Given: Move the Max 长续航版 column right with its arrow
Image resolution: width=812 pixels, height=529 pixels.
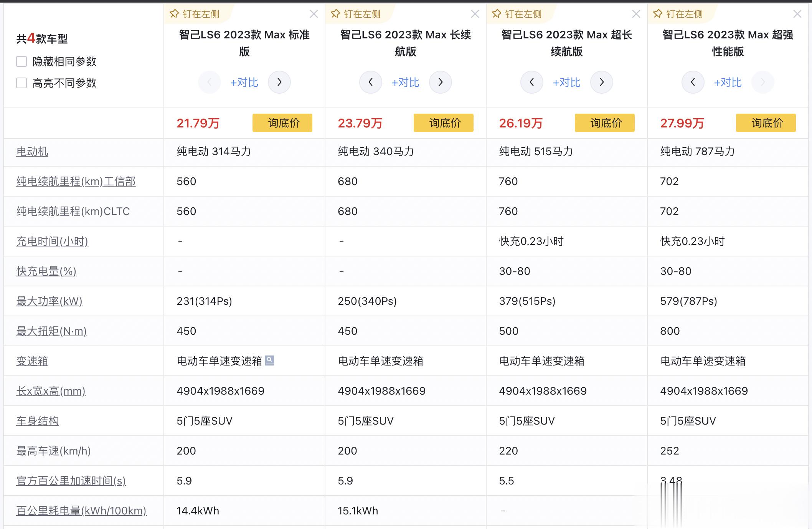Looking at the screenshot, I should [441, 82].
